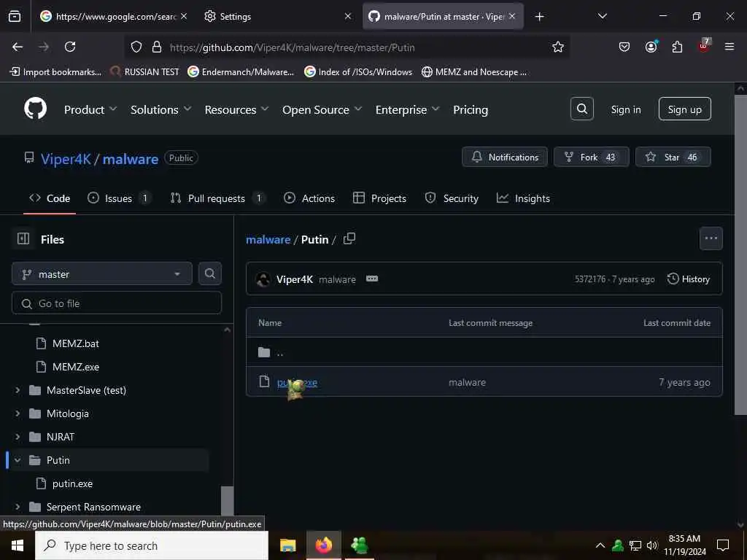Collapse file tree side panel icon

[x=23, y=238]
